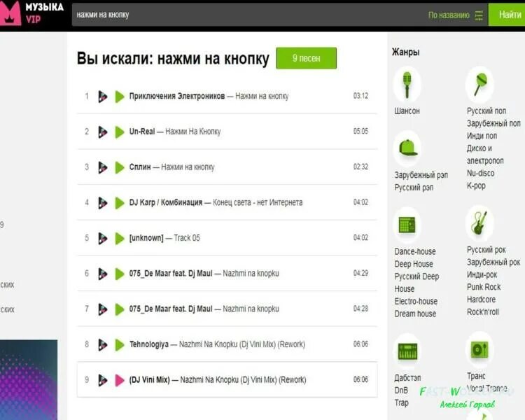The height and width of the screenshot is (420, 525).
Task: Open Диско и электропоп genre link
Action: (485, 155)
